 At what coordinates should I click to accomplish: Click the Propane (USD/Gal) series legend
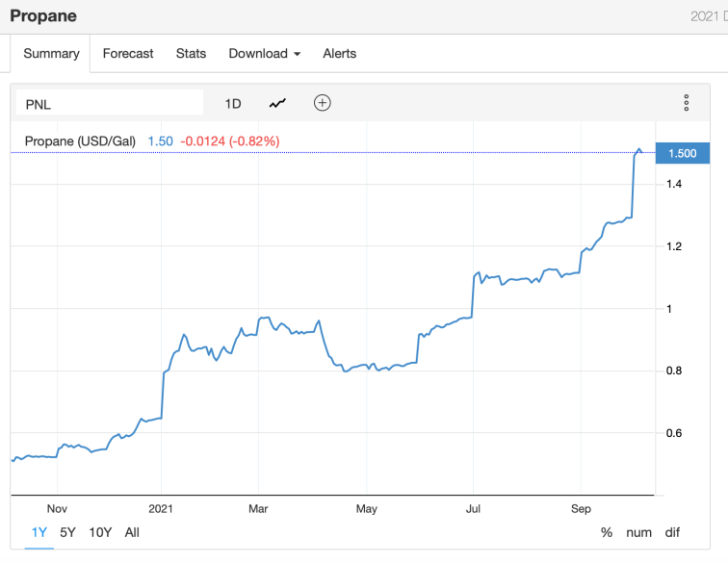[80, 141]
